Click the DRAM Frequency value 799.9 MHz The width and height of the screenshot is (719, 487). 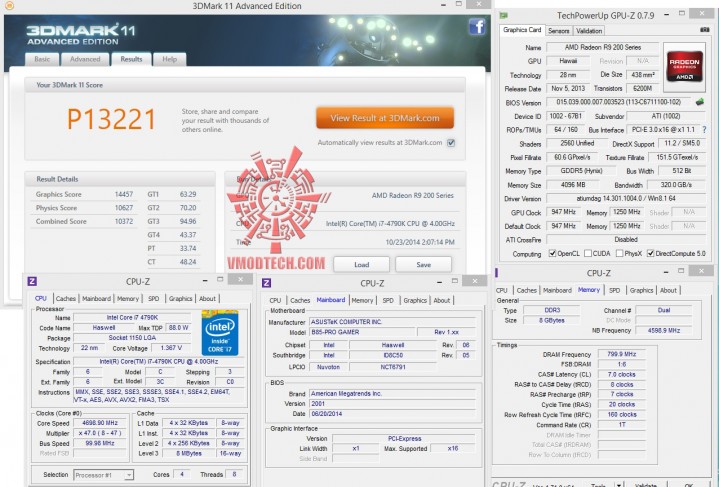click(621, 354)
